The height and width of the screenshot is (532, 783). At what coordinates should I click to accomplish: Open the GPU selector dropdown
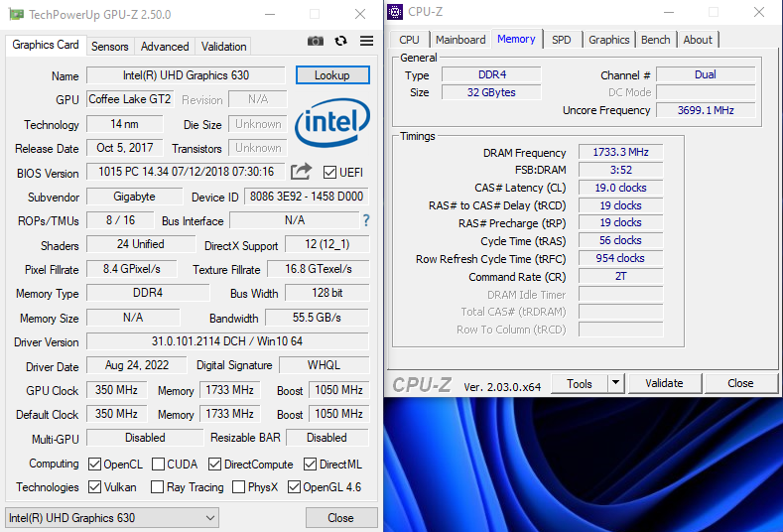point(112,518)
